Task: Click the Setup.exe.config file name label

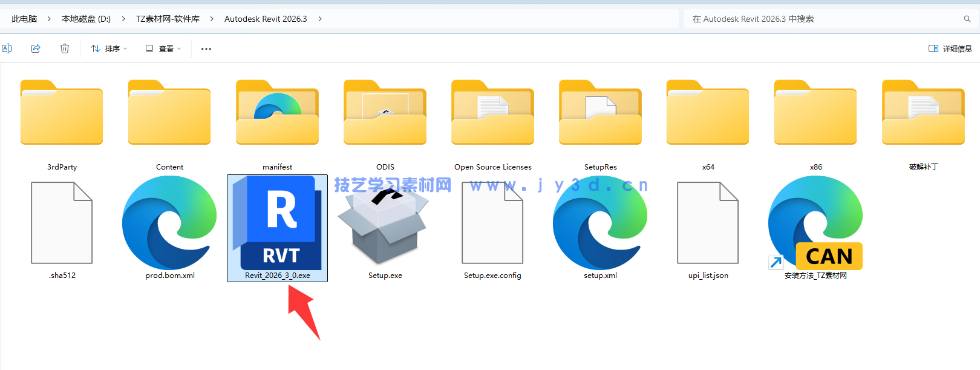Action: click(492, 276)
